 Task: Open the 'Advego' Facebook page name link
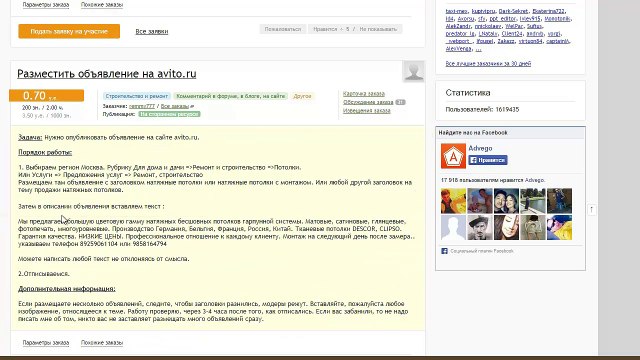pos(480,148)
